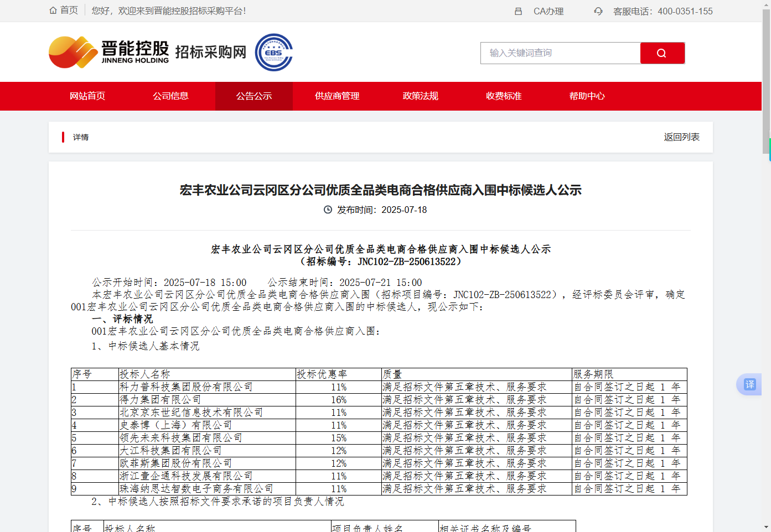
Task: Open 帮助中心 from the navigation bar
Action: pos(587,96)
